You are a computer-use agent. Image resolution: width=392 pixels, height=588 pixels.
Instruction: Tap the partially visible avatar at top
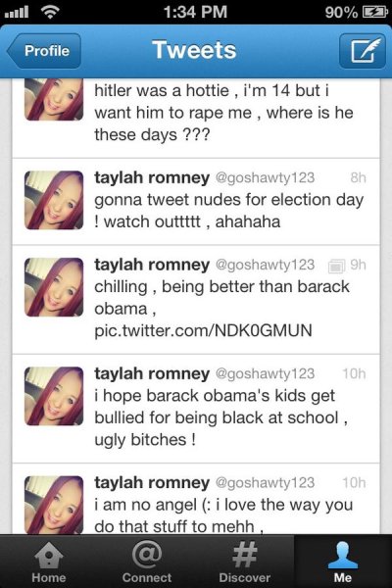point(54,99)
